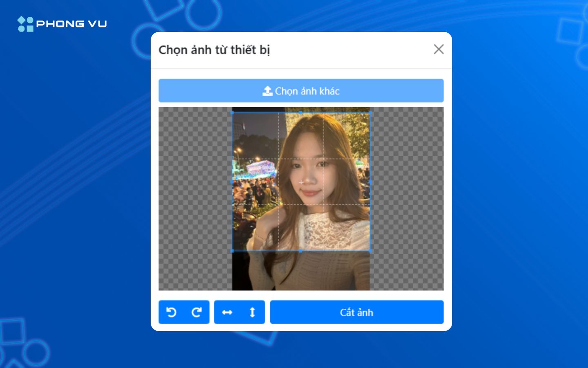
Task: Select the rotate clockwise icon
Action: point(197,312)
